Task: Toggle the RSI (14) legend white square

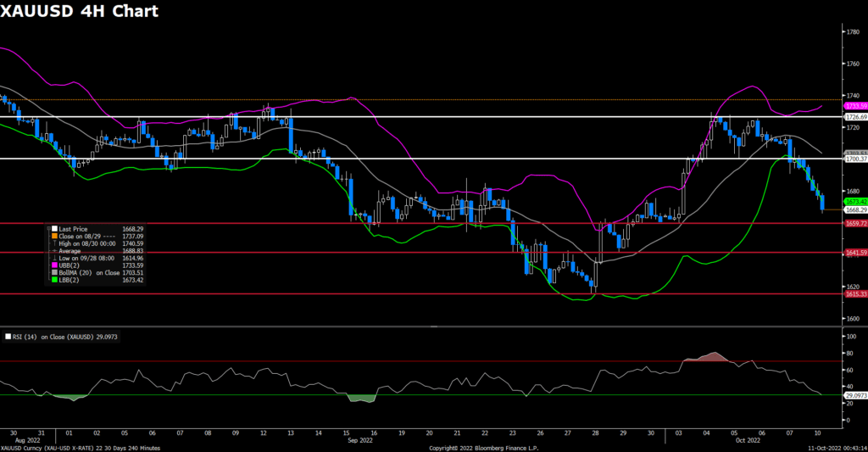Action: click(x=8, y=336)
